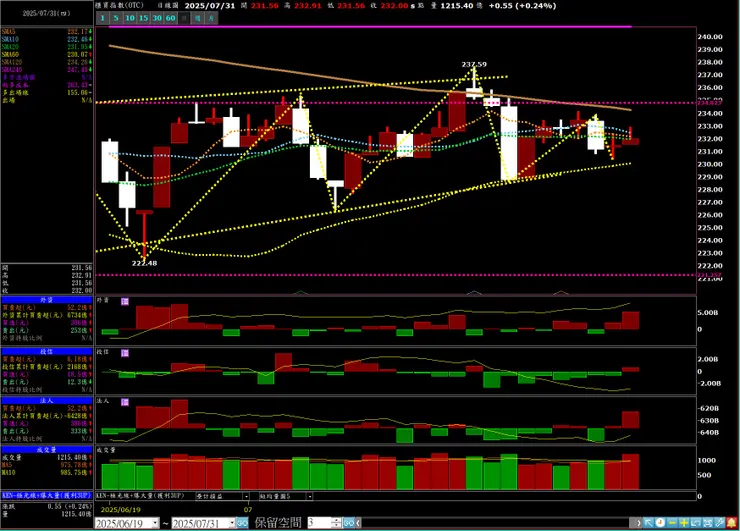The width and height of the screenshot is (740, 531).
Task: Select the 5-minute timeframe button
Action: click(x=116, y=18)
